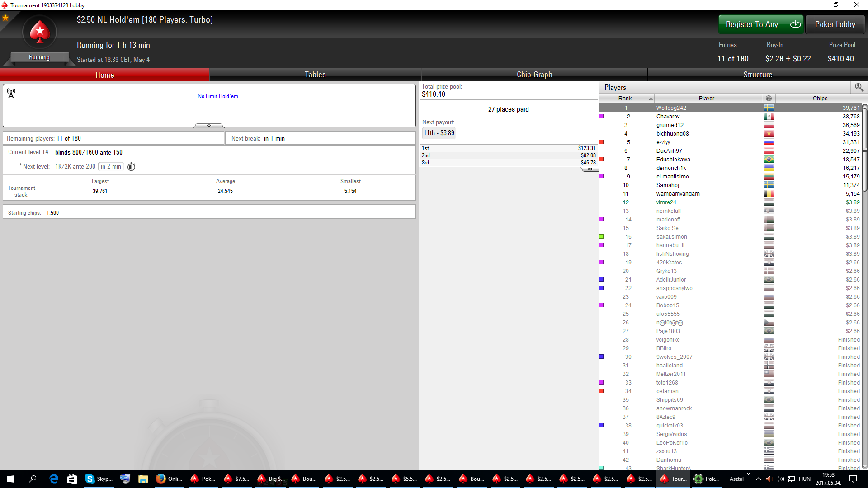Expand the payout list chevron
868x488 pixels.
590,169
